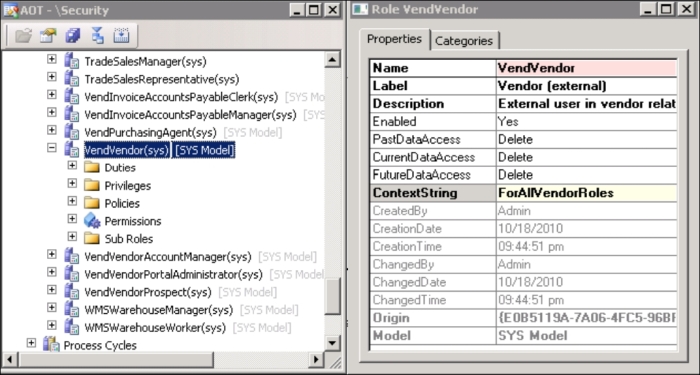Click the AOT window title icon

pos(10,10)
